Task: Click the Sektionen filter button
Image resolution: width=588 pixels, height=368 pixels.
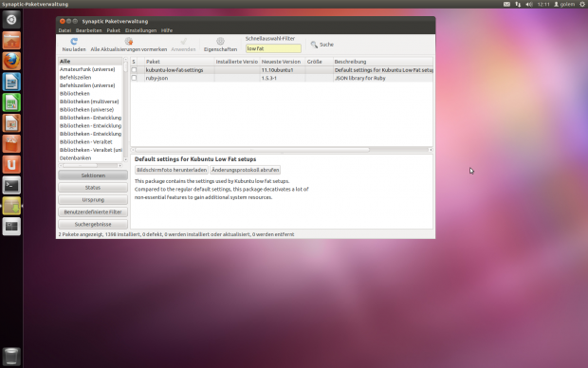Action: point(93,175)
